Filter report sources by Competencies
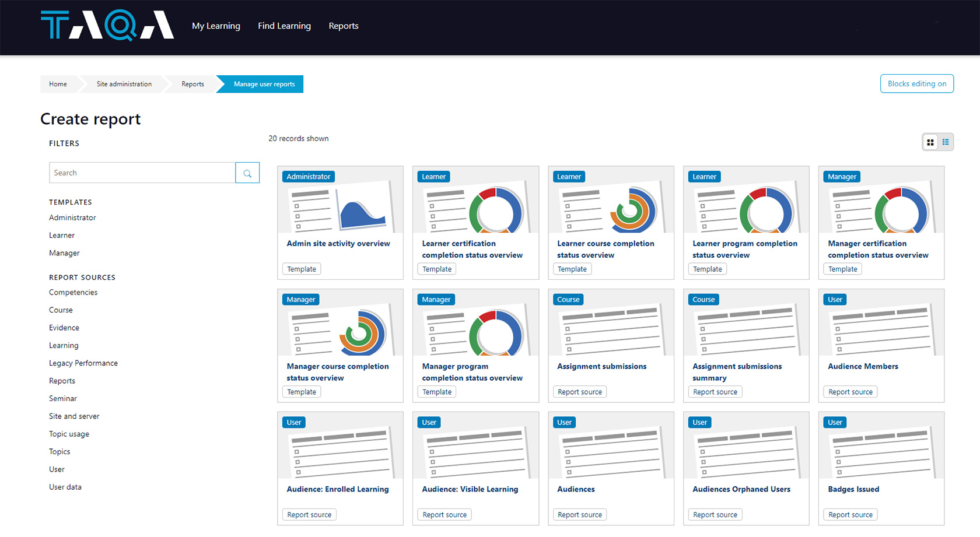The image size is (980, 537). click(73, 293)
